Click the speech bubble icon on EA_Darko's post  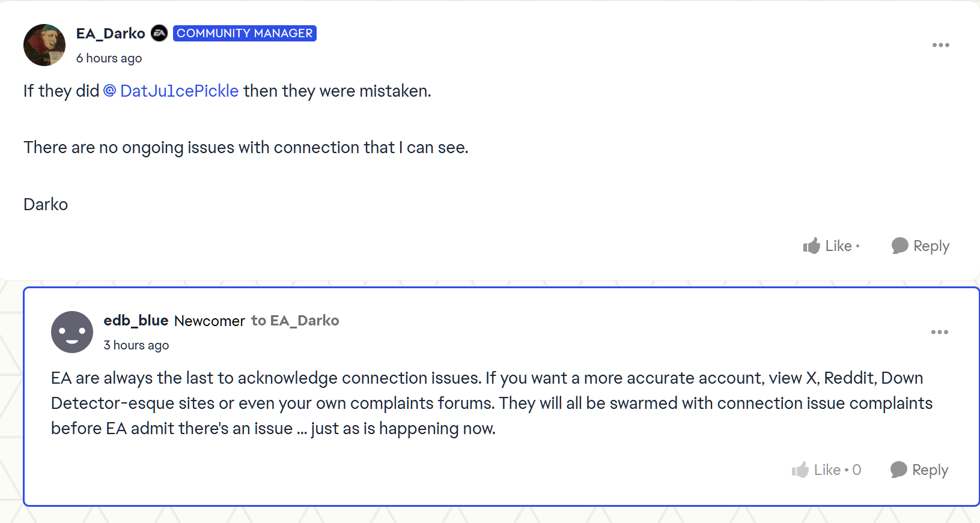click(x=899, y=246)
